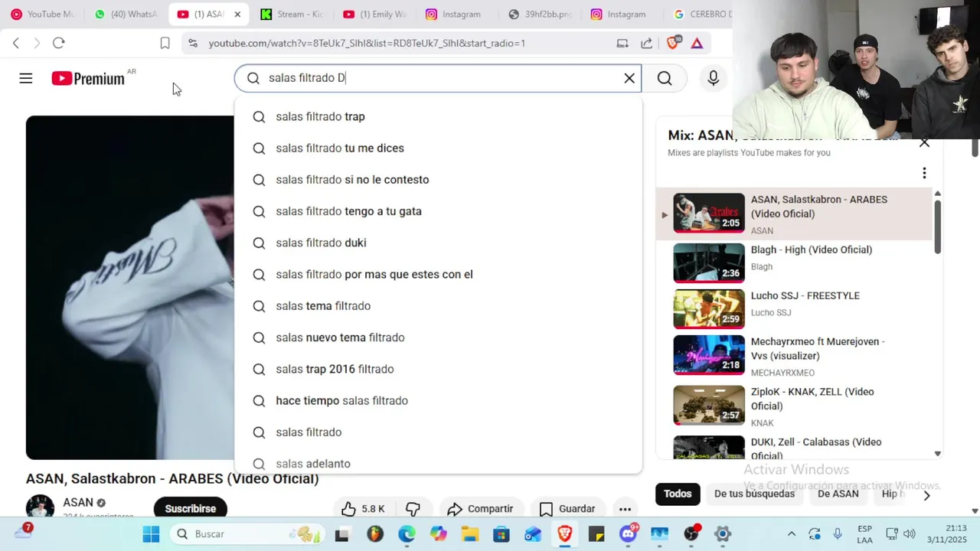Choose suggestion 'salas trap 2016 filtrado'
This screenshot has width=980, height=551.
[x=438, y=369]
